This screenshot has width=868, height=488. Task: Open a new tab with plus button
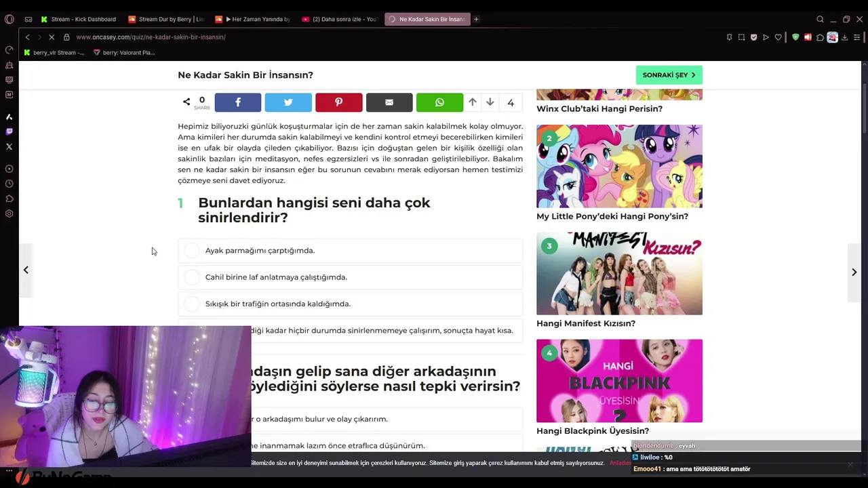[476, 19]
